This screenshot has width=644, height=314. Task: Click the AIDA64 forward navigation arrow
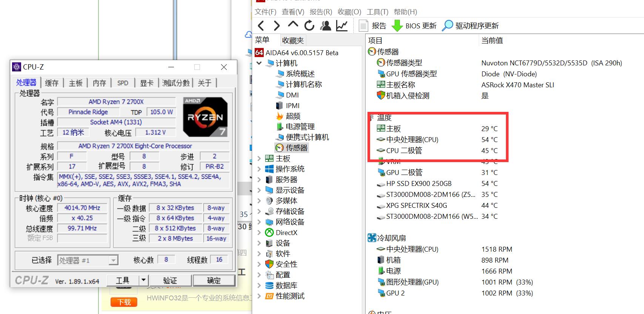click(x=277, y=26)
